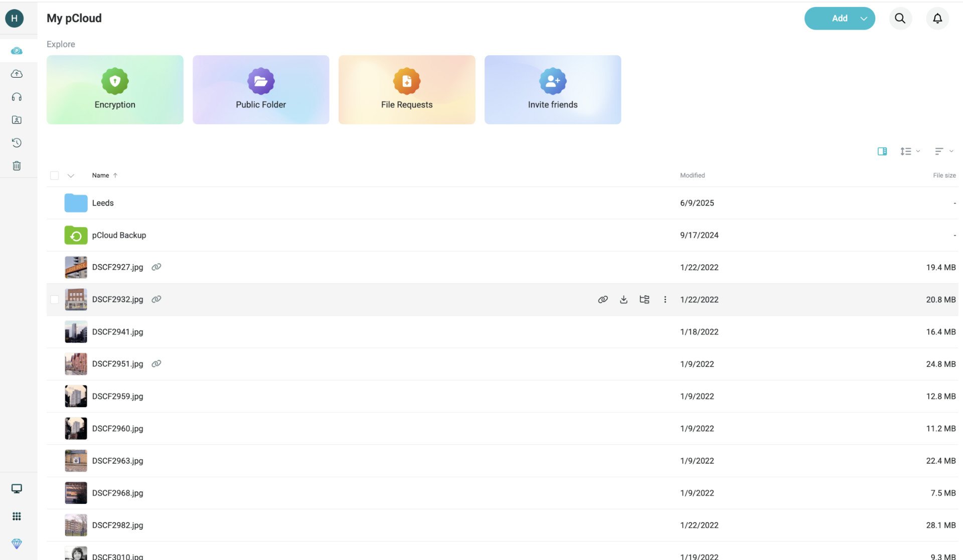Download DSCF2932.jpg using the download icon
Screen dimensions: 963x560
click(623, 299)
